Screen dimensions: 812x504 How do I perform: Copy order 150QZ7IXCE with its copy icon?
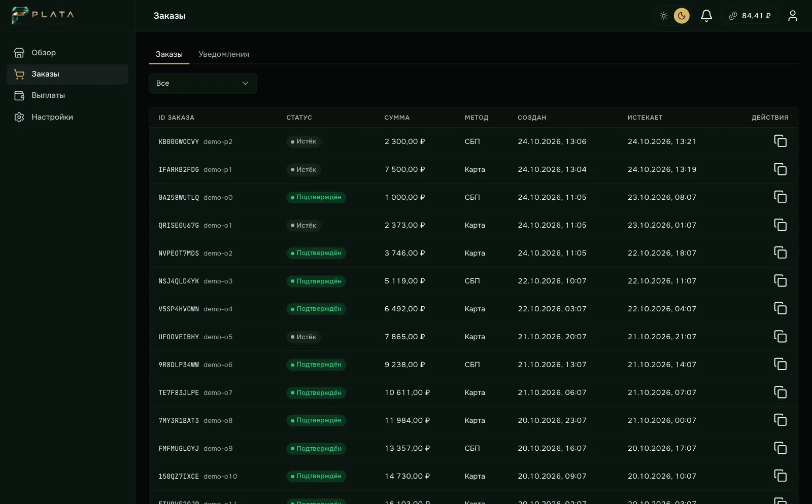pos(780,476)
